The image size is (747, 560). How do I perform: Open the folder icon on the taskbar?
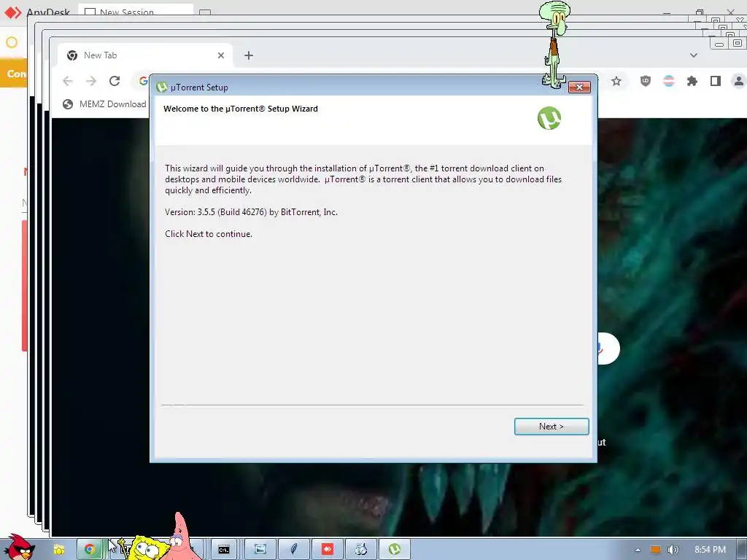pos(59,550)
